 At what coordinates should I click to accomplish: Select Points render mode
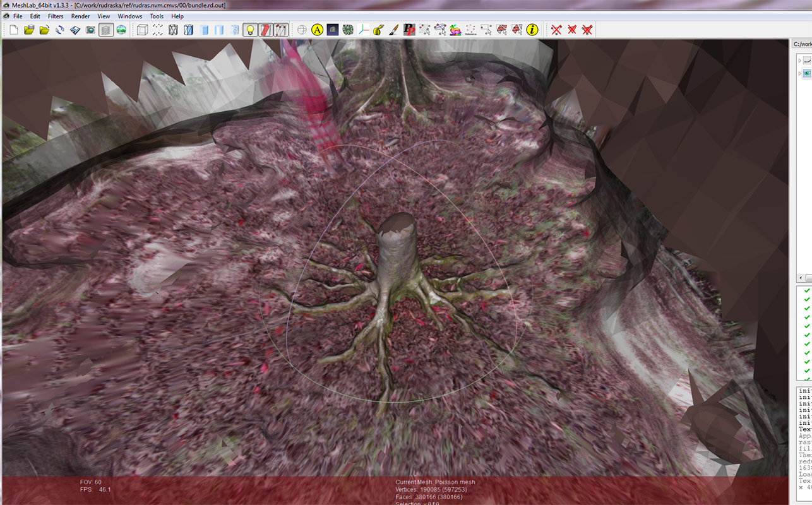click(158, 30)
